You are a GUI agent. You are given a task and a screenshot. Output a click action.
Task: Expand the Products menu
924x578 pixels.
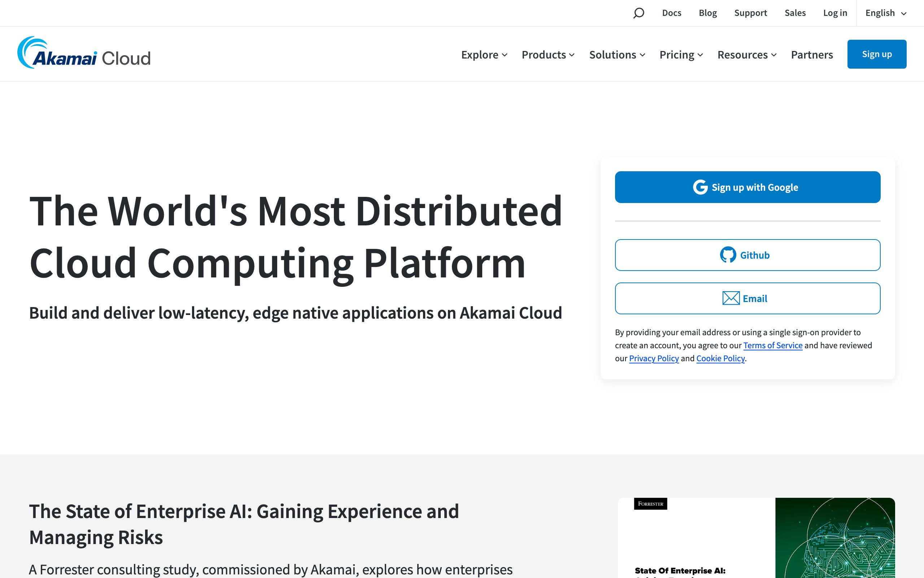(x=548, y=55)
